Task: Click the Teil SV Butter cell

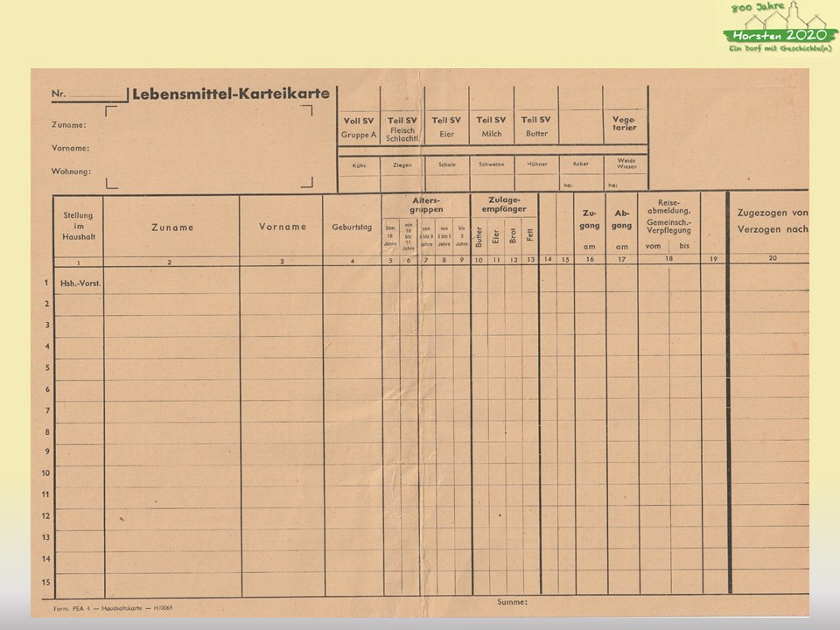Action: click(x=535, y=127)
